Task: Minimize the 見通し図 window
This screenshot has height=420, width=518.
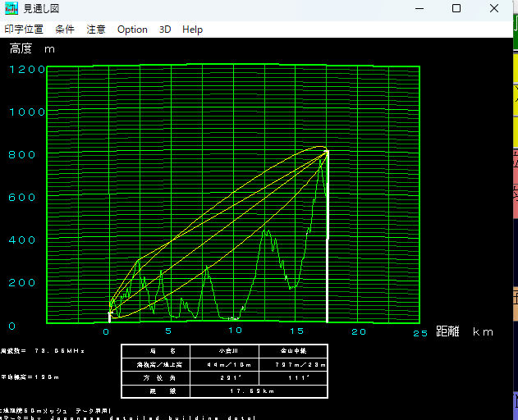Action: pos(419,9)
